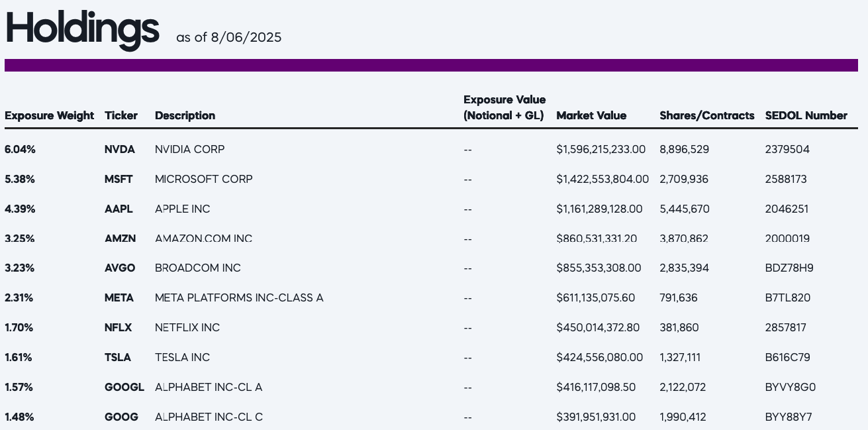Click the BROADCOM INC description
The width and height of the screenshot is (868, 430).
[x=198, y=268]
